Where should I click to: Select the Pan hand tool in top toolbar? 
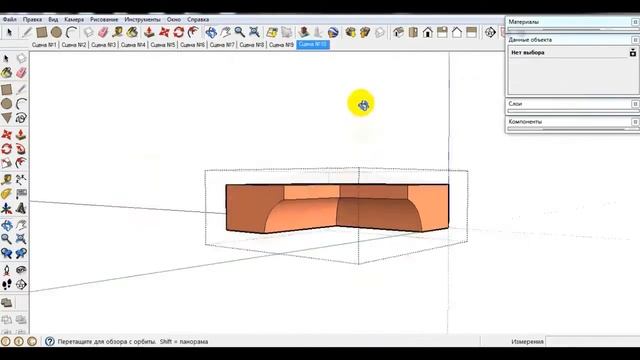225,32
